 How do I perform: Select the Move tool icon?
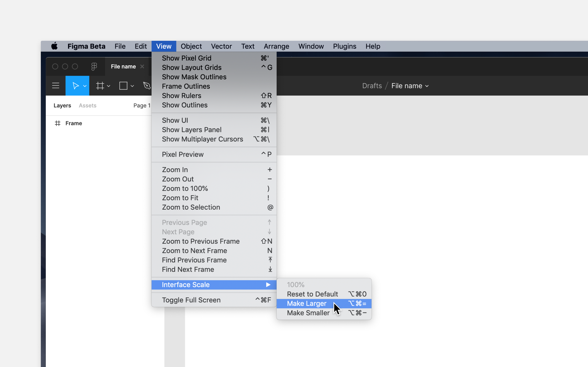pyautogui.click(x=75, y=86)
